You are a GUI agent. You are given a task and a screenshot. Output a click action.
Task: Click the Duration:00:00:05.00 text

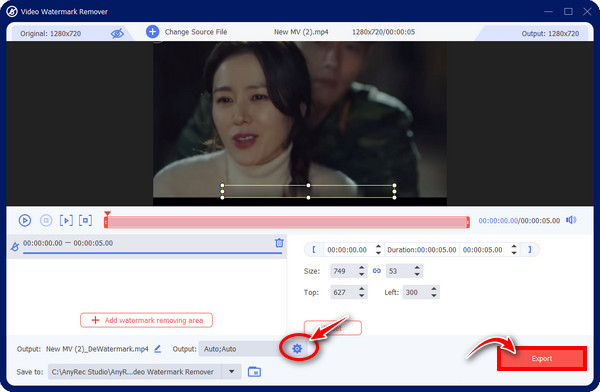pyautogui.click(x=422, y=250)
